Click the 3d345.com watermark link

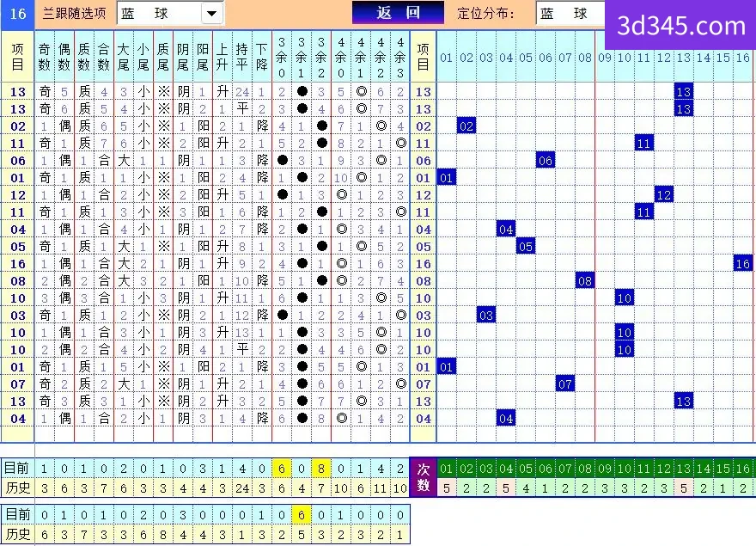coord(681,26)
